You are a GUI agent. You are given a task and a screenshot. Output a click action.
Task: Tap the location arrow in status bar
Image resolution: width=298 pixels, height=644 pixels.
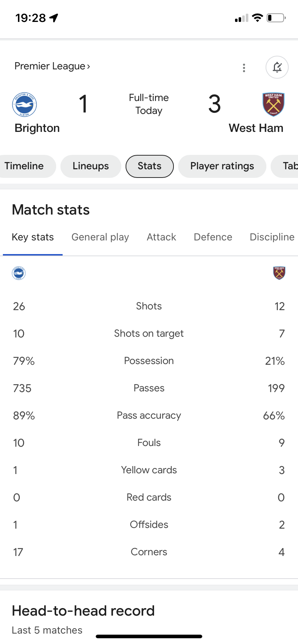[54, 18]
